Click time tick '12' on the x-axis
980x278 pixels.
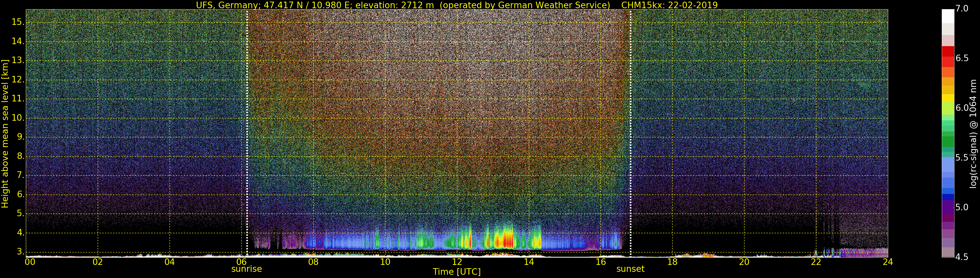click(457, 262)
